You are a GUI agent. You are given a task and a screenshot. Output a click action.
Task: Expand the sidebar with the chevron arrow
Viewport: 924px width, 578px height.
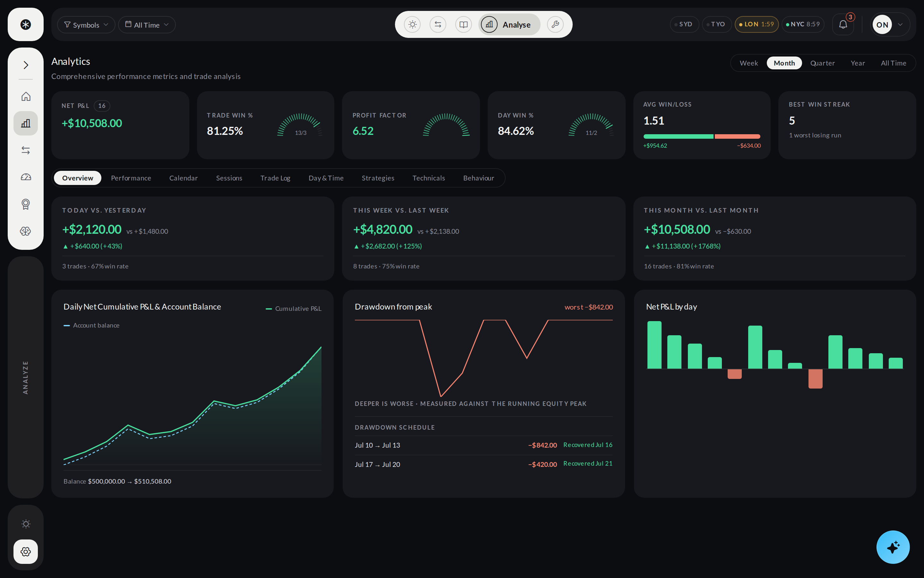[26, 65]
